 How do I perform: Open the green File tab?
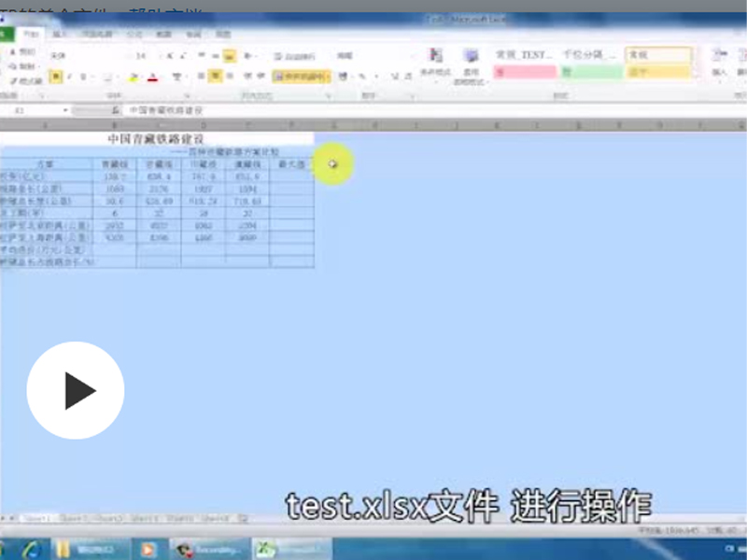click(7, 34)
